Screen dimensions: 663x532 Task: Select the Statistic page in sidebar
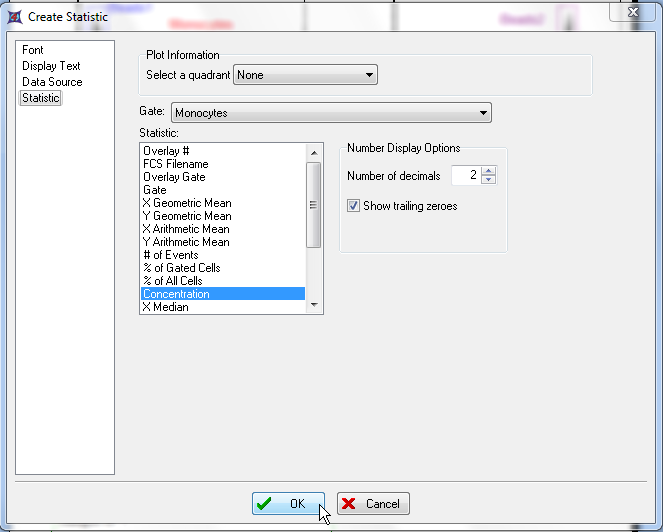tap(41, 98)
